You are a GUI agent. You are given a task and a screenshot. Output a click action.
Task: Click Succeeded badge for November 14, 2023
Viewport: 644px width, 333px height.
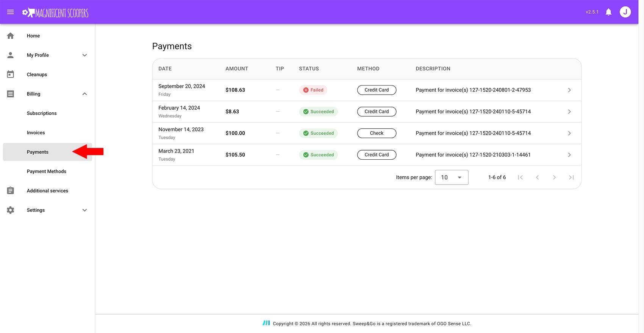(318, 133)
